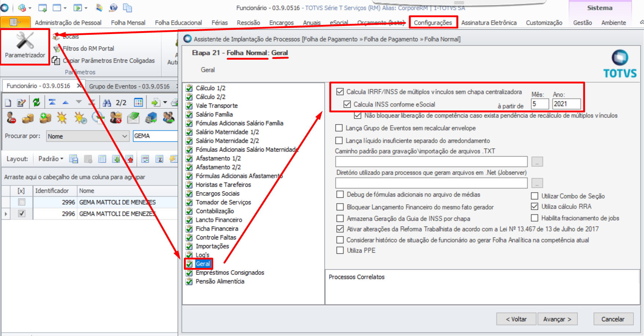Click the blue box green arrow icon
The image size is (644, 336).
pyautogui.click(x=151, y=118)
